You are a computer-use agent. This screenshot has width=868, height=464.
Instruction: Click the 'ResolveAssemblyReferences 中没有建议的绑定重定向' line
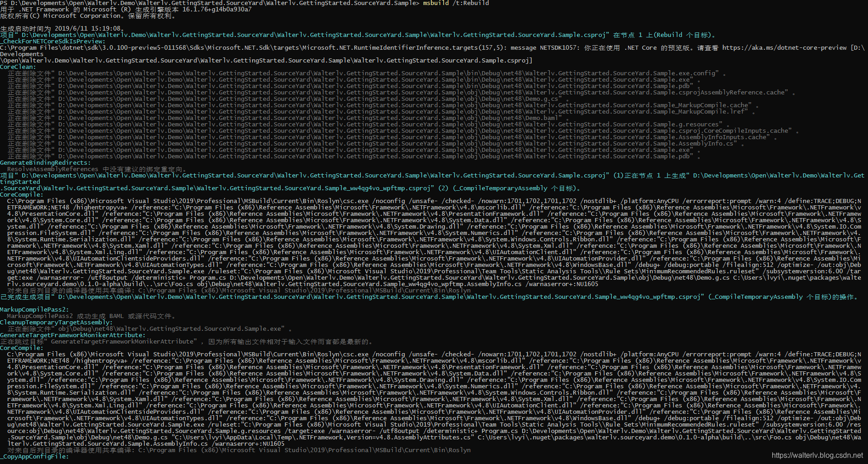coord(97,169)
